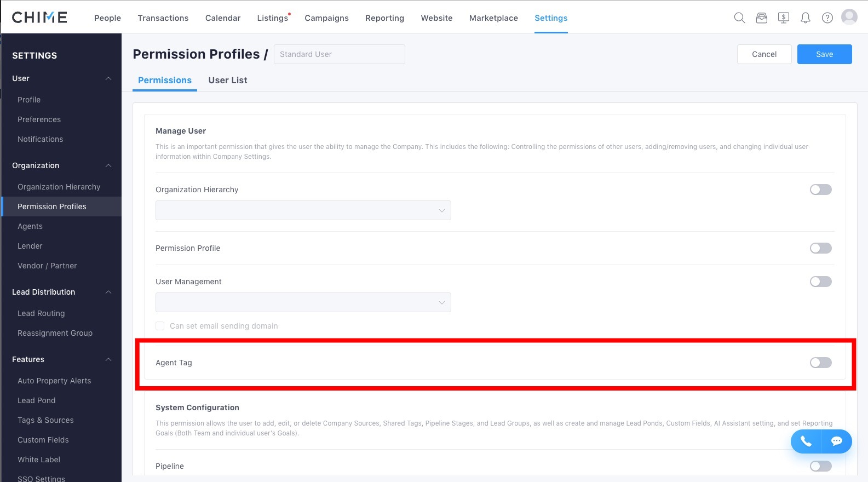The image size is (868, 482).
Task: Collapse the Organization section chevron
Action: coord(108,165)
